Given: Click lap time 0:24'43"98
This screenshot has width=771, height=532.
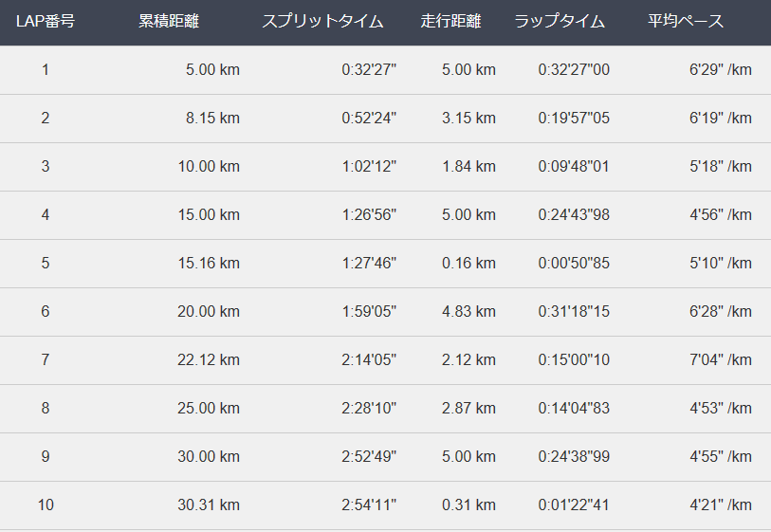Looking at the screenshot, I should point(574,215).
